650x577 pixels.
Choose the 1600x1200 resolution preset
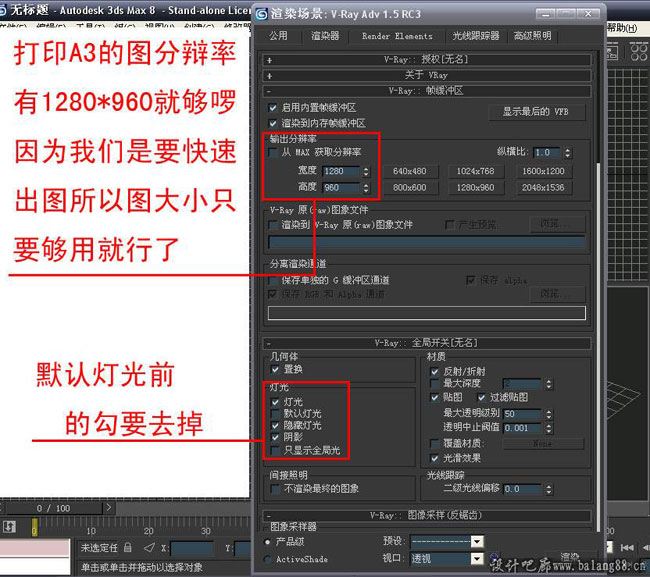pyautogui.click(x=543, y=171)
